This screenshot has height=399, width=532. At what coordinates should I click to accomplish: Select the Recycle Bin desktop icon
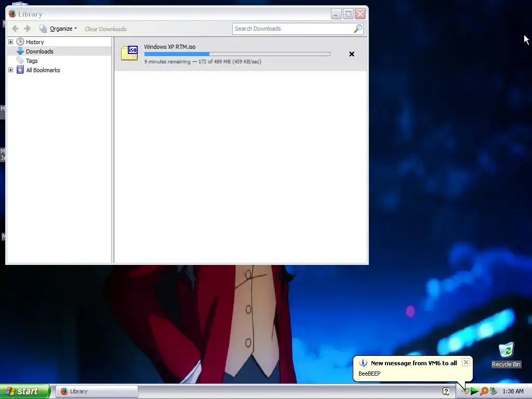point(506,354)
